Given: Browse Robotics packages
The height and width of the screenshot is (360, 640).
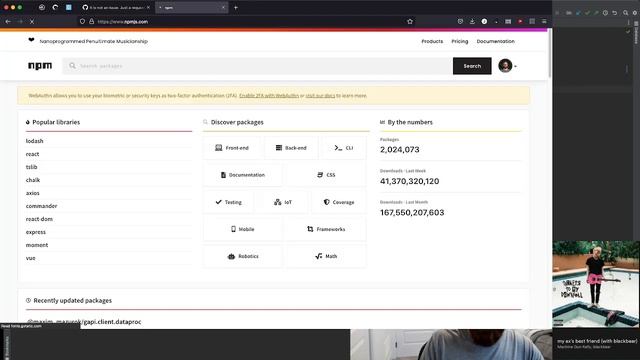Looking at the screenshot, I should [242, 256].
